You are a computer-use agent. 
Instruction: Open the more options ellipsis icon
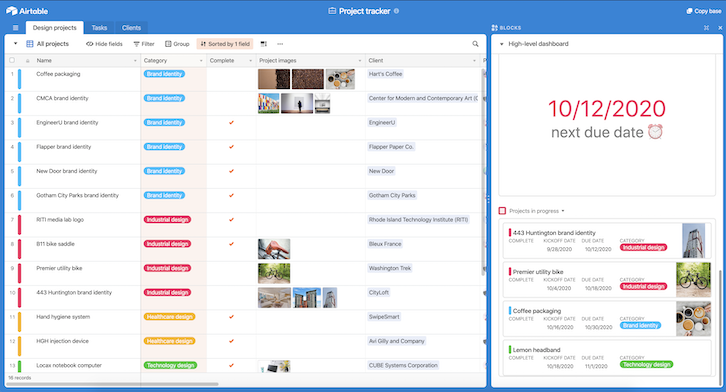(x=280, y=44)
